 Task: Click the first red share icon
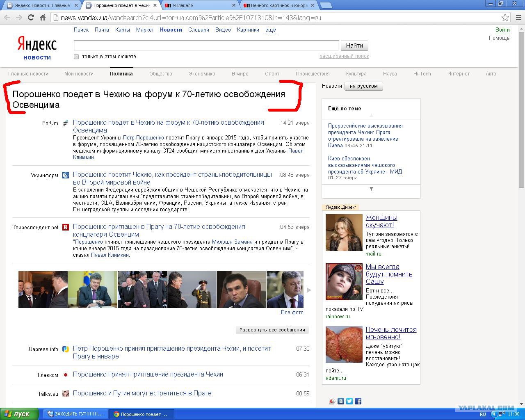[x=332, y=401]
